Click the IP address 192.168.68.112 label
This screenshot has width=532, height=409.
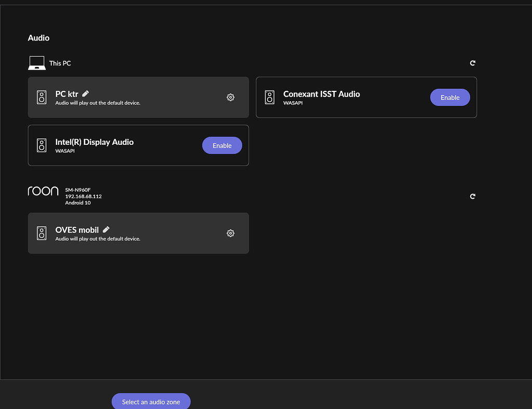pyautogui.click(x=83, y=196)
